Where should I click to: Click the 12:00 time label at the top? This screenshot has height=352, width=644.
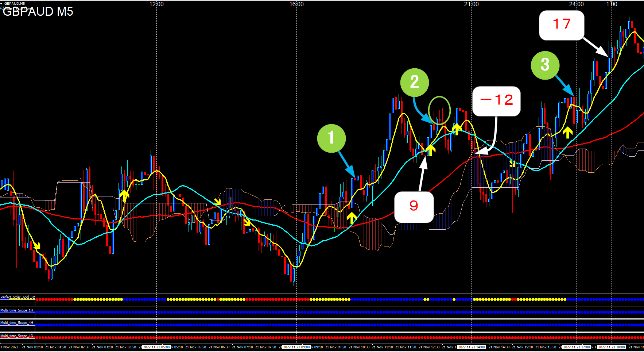pos(156,4)
